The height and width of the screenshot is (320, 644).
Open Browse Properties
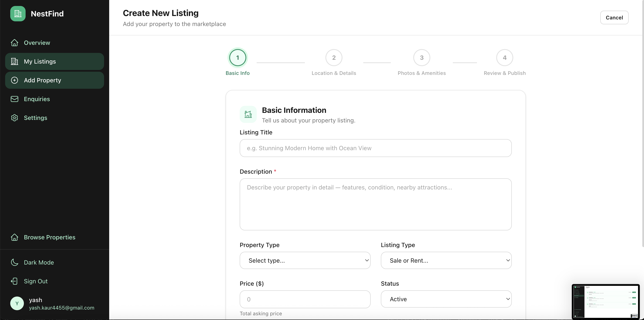(50, 237)
